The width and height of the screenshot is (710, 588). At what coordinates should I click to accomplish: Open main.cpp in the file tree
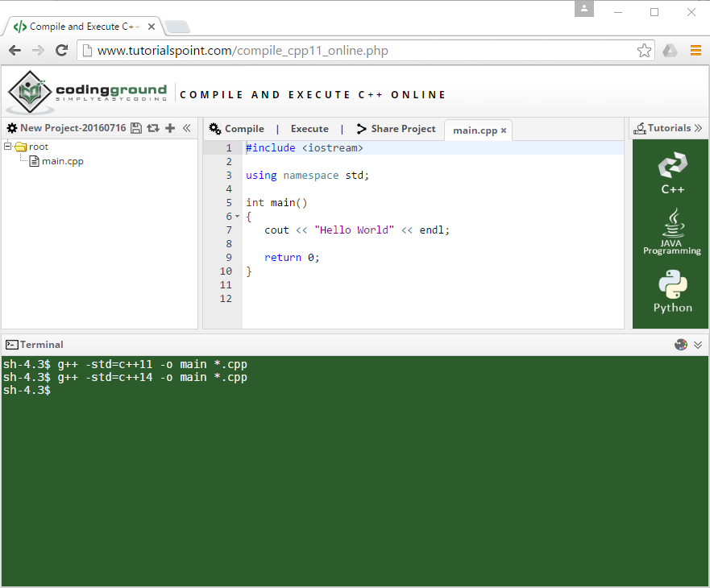[x=63, y=161]
